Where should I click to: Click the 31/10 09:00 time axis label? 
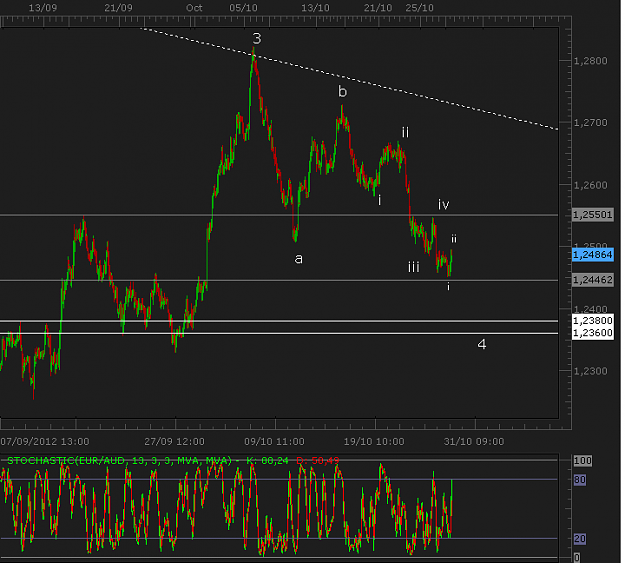[x=474, y=442]
